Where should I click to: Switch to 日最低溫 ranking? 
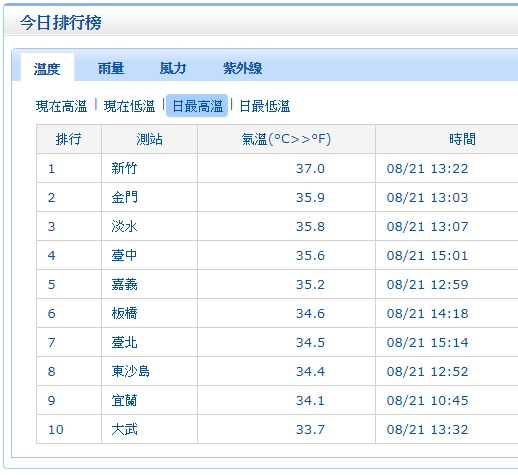click(265, 106)
